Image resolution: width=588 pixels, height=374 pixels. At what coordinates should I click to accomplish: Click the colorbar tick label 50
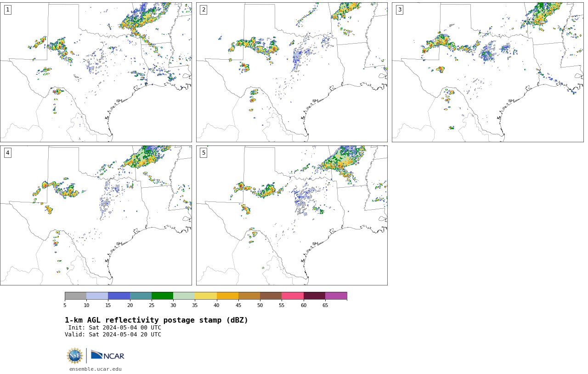click(x=260, y=305)
